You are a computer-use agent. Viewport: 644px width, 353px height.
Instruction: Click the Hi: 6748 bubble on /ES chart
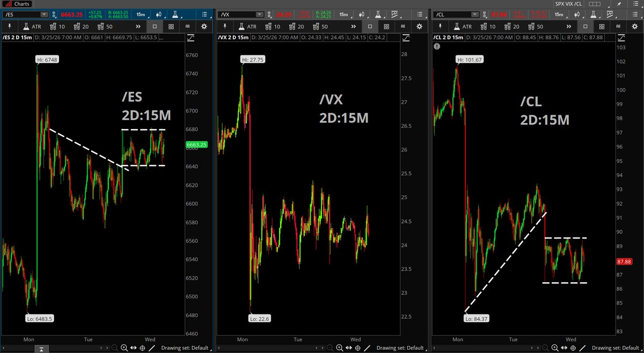(48, 60)
